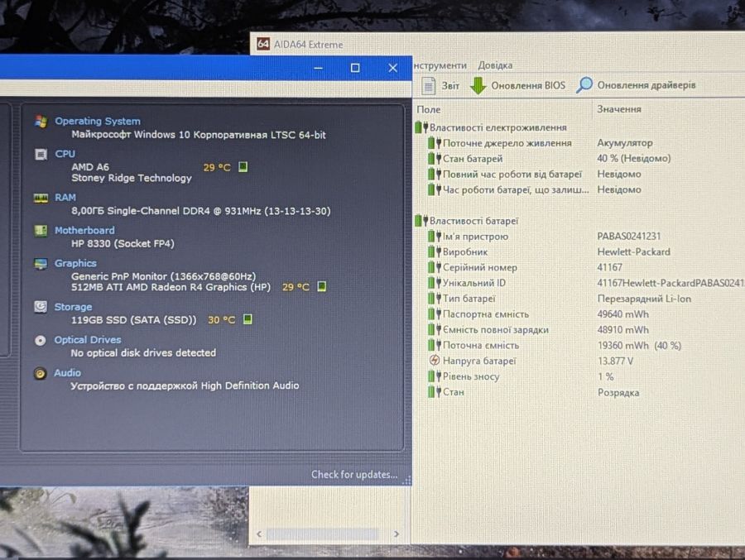Select the value 48910 mWh
This screenshot has height=560, width=745.
[x=622, y=330]
